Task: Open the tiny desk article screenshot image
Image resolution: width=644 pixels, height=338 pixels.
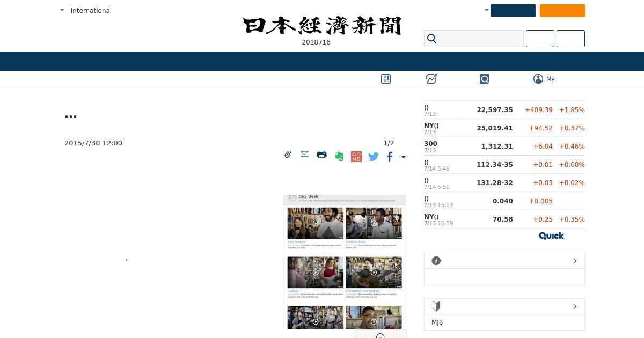Action: click(x=345, y=262)
